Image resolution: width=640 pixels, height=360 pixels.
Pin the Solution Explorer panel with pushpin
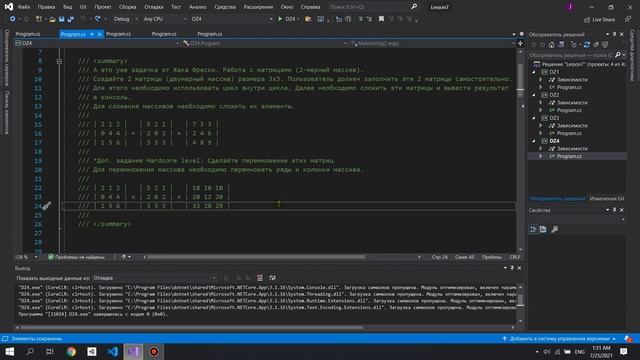pyautogui.click(x=614, y=35)
